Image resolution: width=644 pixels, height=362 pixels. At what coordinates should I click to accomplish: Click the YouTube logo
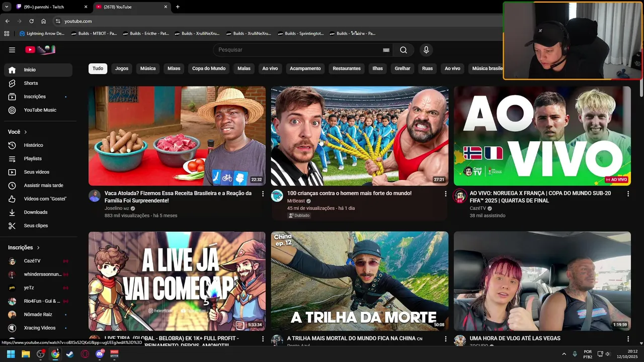[x=40, y=50]
